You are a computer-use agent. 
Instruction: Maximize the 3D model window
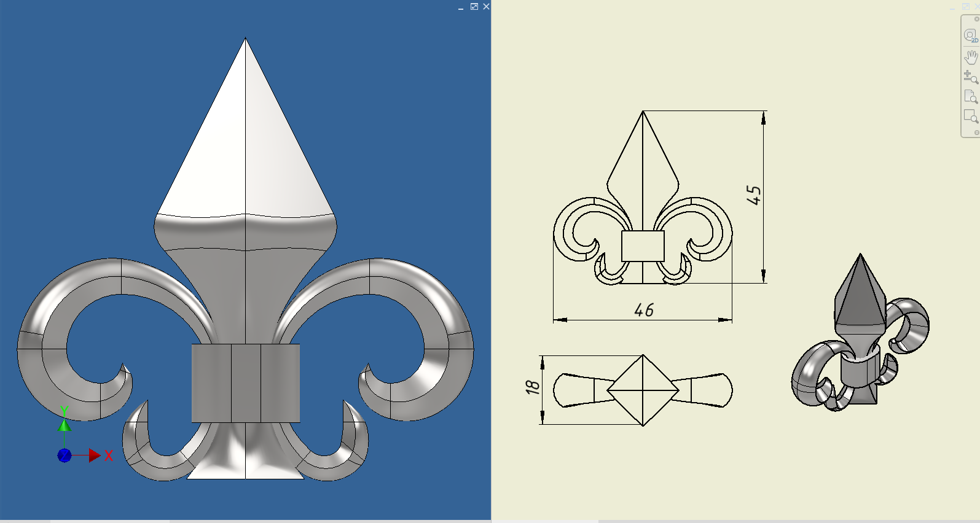474,7
